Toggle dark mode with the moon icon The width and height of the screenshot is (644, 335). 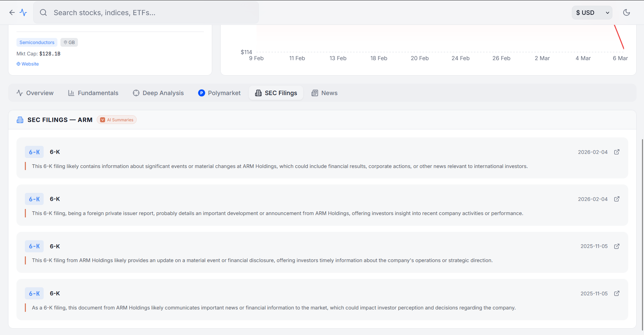(x=627, y=12)
